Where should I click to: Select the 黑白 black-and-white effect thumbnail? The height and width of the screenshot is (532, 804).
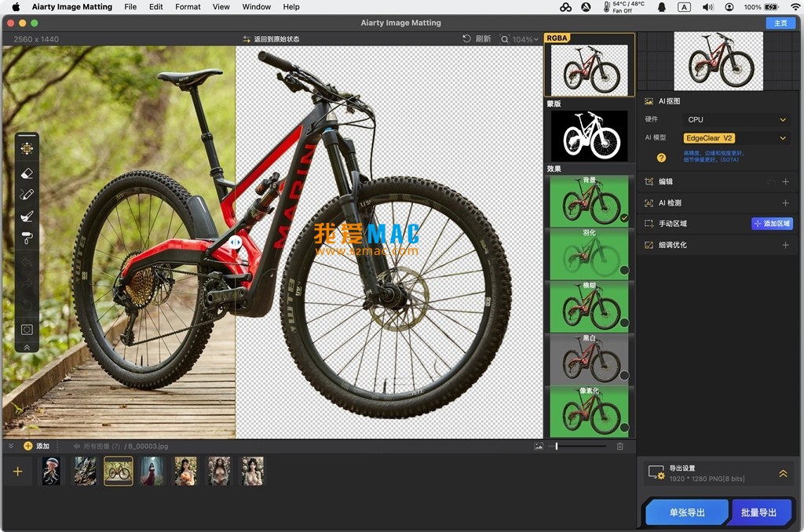click(x=589, y=360)
